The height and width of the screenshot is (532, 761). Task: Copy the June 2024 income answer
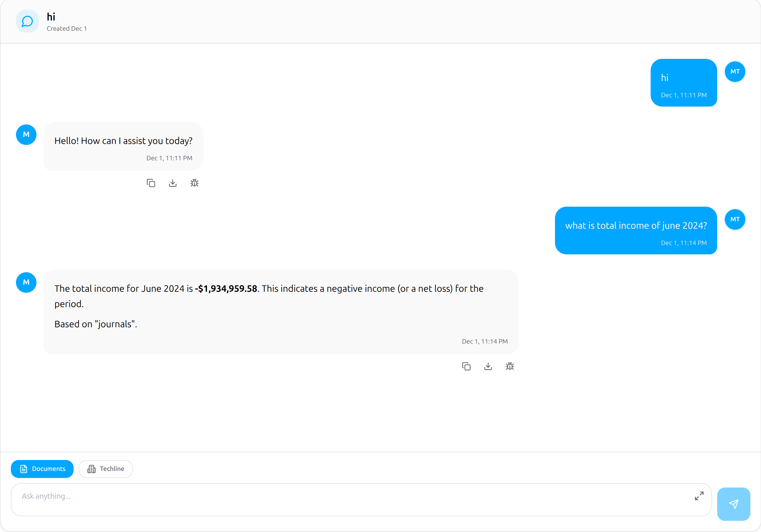point(466,366)
